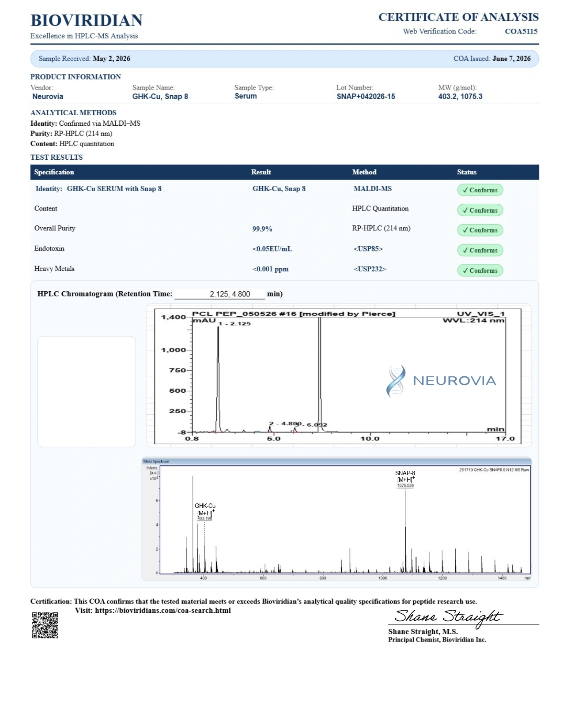Image resolution: width=563 pixels, height=728 pixels.
Task: Click RP-HPLC (214 nm) method cell in table
Action: tap(381, 229)
